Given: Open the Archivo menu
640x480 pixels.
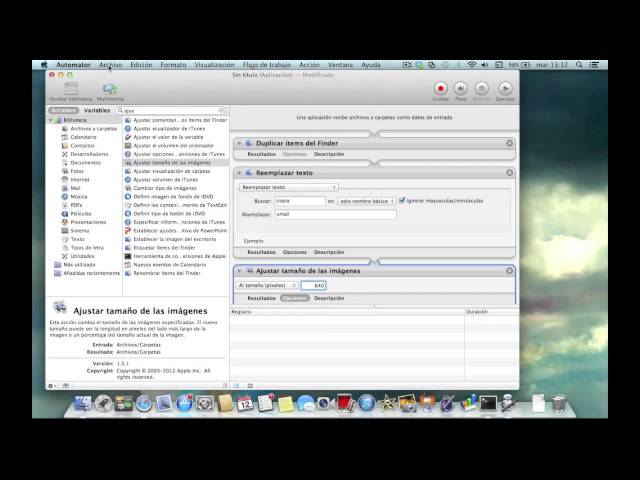Looking at the screenshot, I should [x=111, y=65].
